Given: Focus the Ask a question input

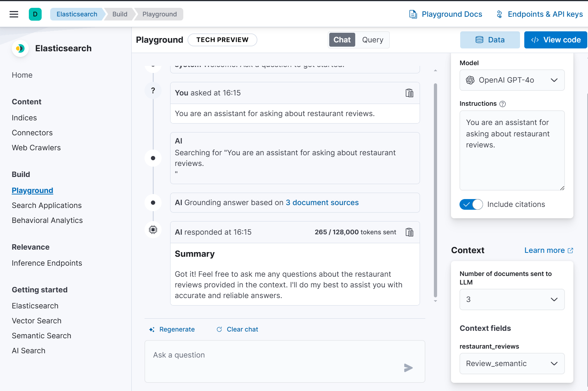Looking at the screenshot, I should point(285,361).
